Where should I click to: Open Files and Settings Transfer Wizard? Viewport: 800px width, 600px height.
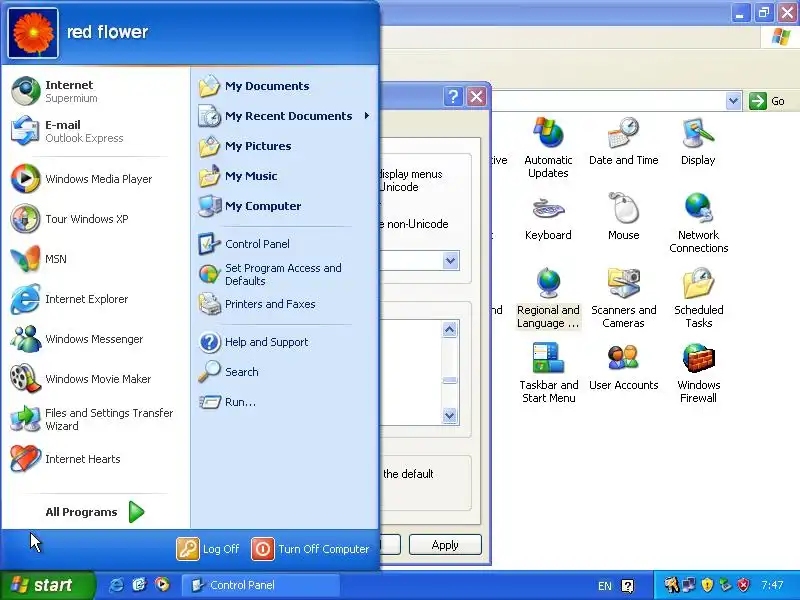[95, 419]
